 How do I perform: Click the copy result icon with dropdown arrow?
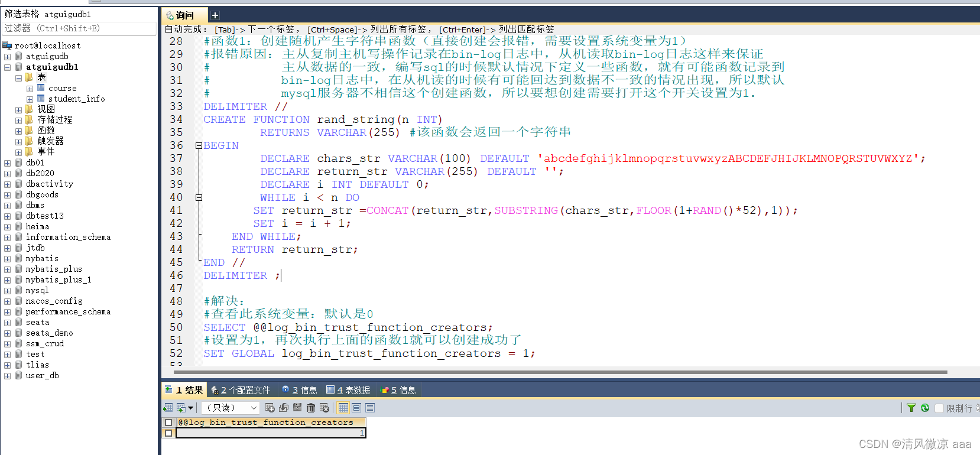tap(184, 408)
